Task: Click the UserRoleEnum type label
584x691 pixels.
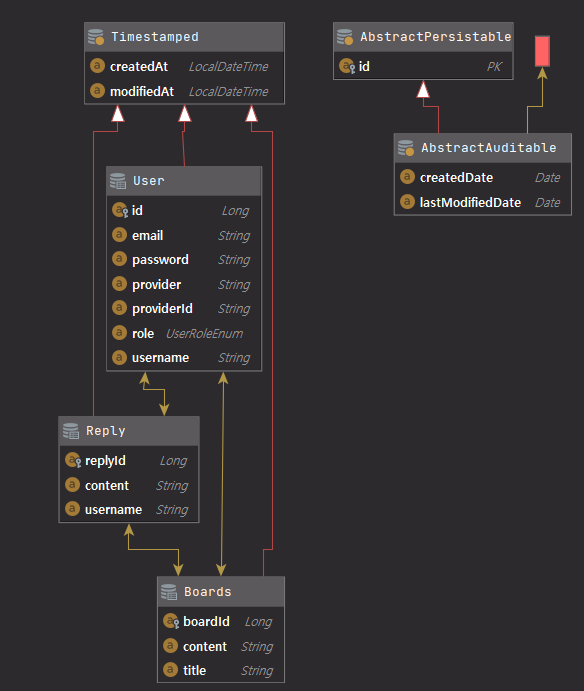Action: click(x=204, y=334)
